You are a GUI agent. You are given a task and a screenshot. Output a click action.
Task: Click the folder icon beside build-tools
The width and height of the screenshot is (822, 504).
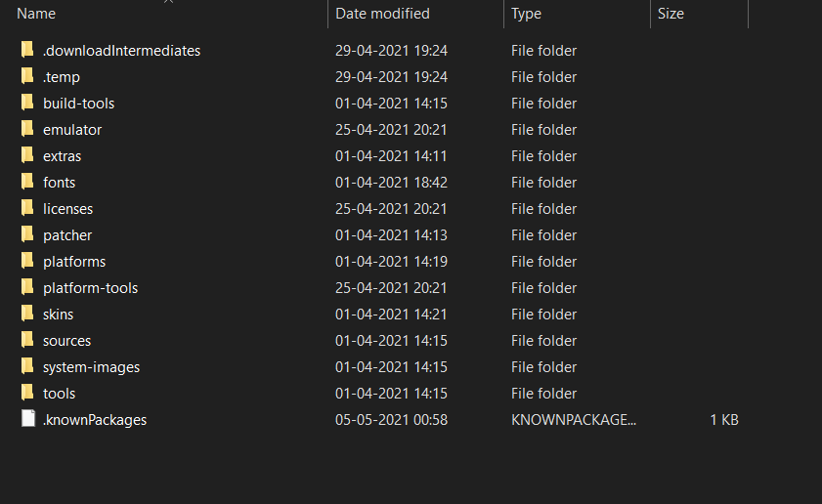click(27, 103)
